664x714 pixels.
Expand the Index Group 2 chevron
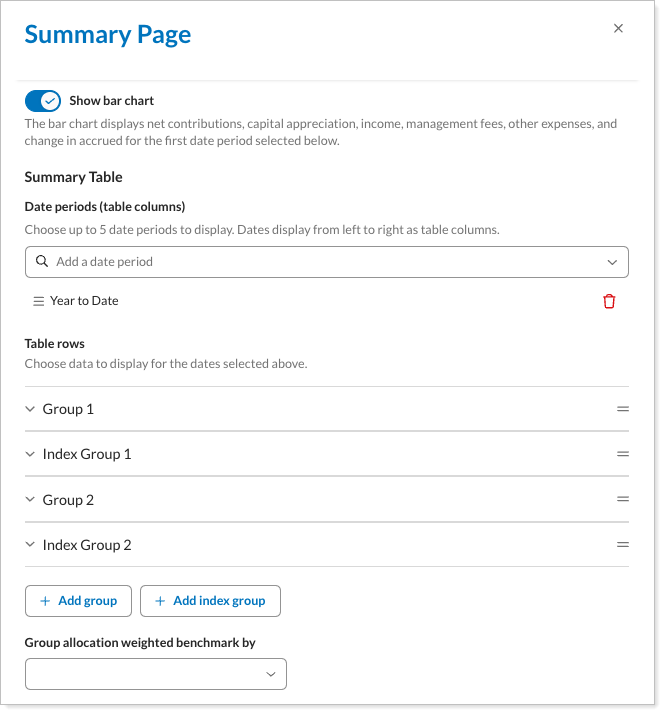[30, 545]
